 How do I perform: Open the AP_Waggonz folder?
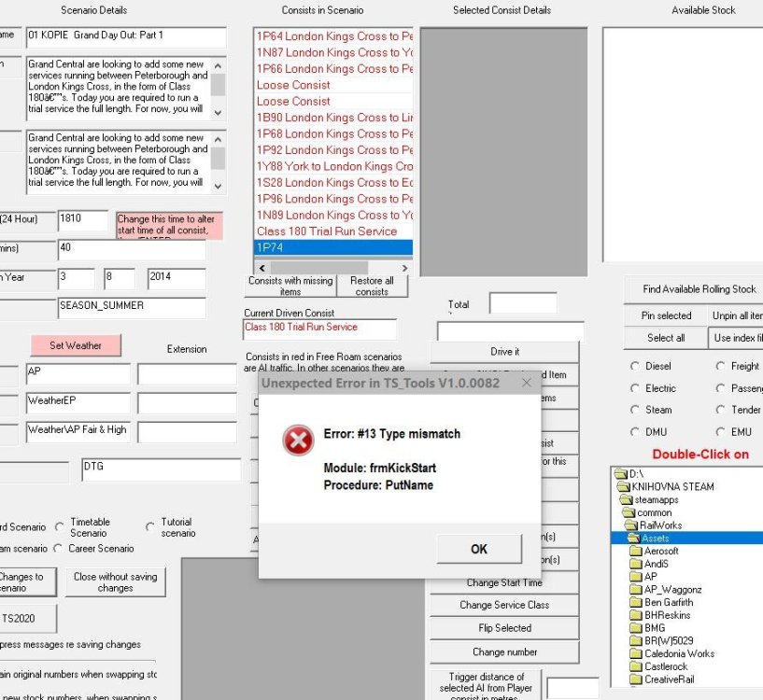click(x=672, y=590)
